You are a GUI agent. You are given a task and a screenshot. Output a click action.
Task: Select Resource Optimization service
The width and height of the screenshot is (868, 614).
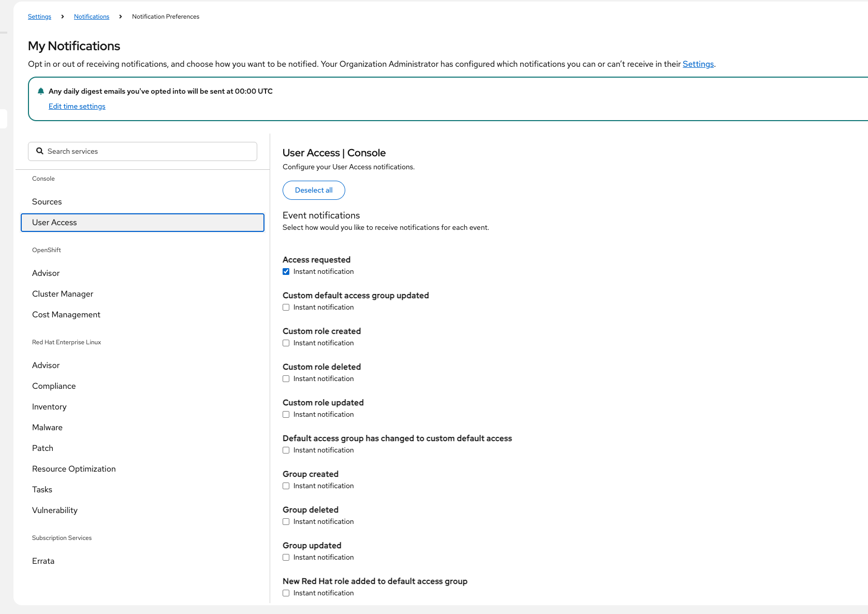point(74,469)
